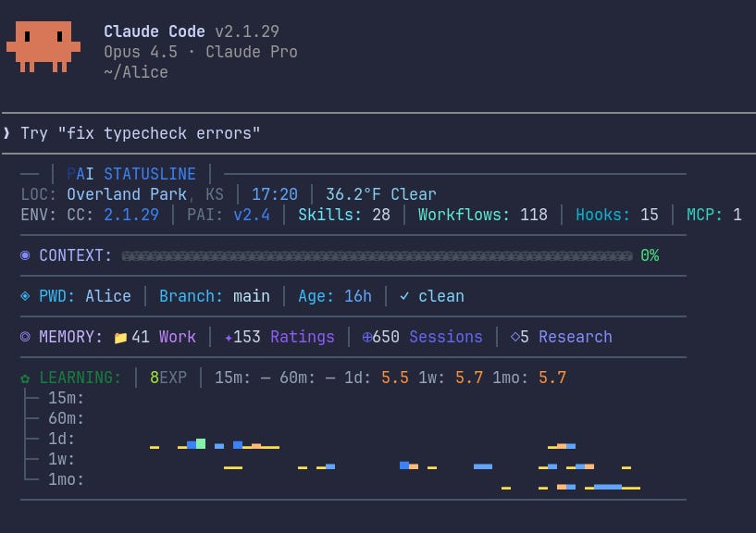Click the "Skills: 28" entry

[x=344, y=215]
